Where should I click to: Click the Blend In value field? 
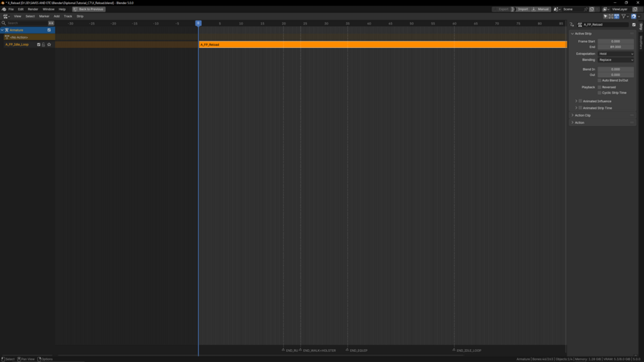(x=615, y=69)
